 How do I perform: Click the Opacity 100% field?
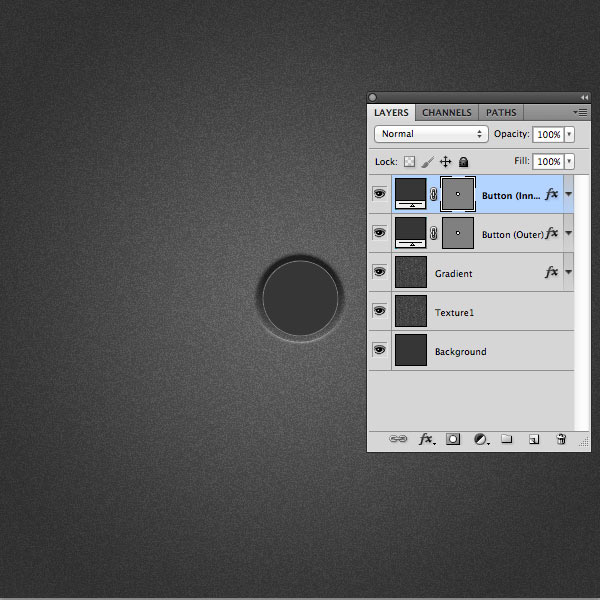[548, 134]
